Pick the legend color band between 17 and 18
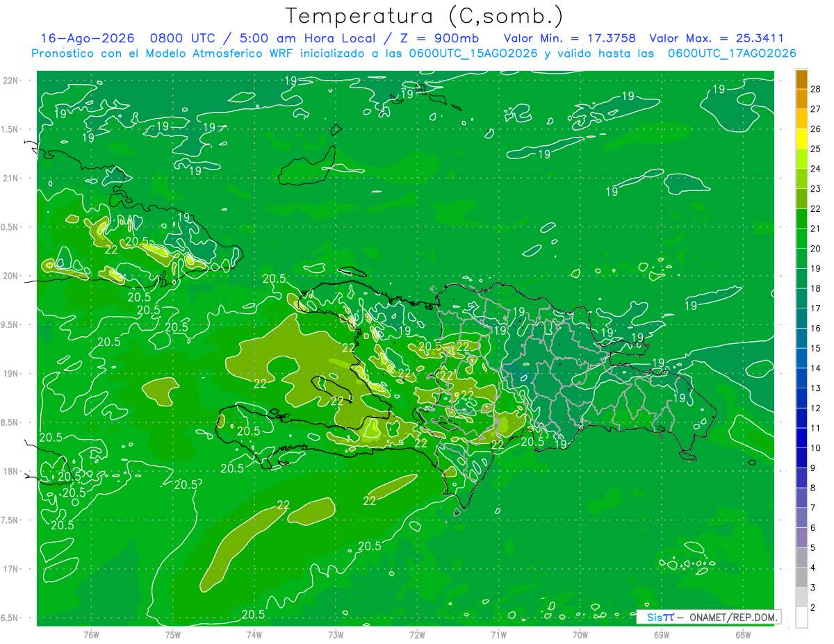The height and width of the screenshot is (644, 834). click(801, 298)
